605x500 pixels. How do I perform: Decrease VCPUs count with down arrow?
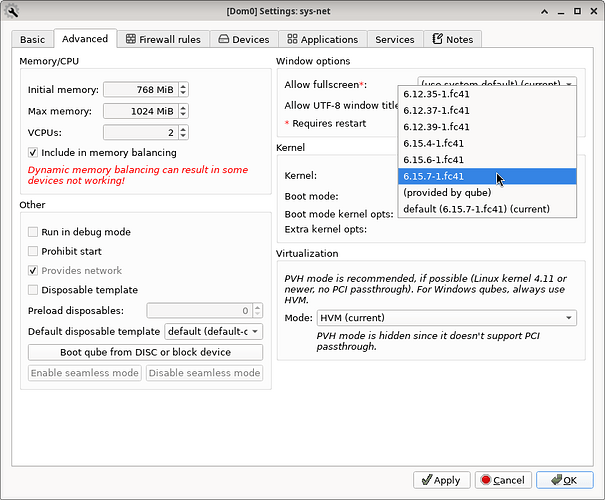[183, 136]
